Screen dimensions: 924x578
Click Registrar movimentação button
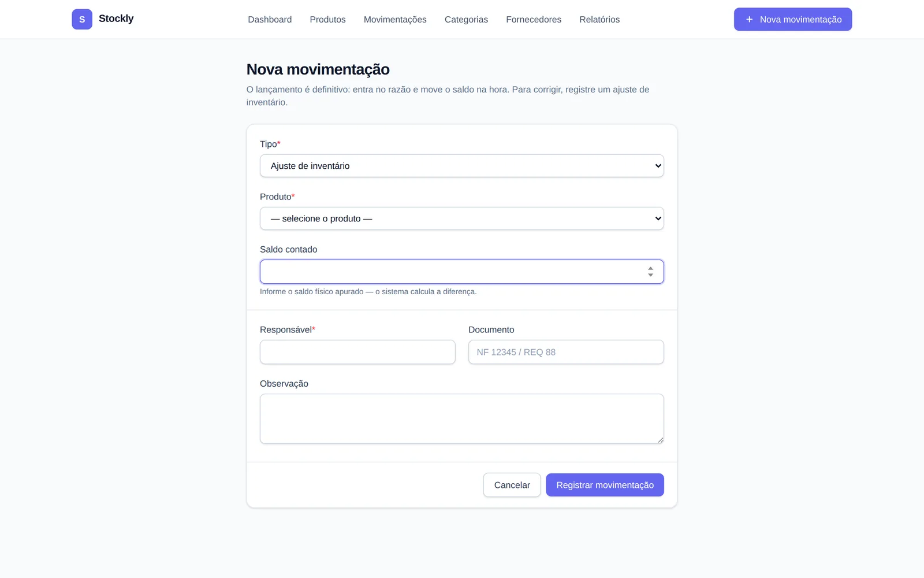605,485
